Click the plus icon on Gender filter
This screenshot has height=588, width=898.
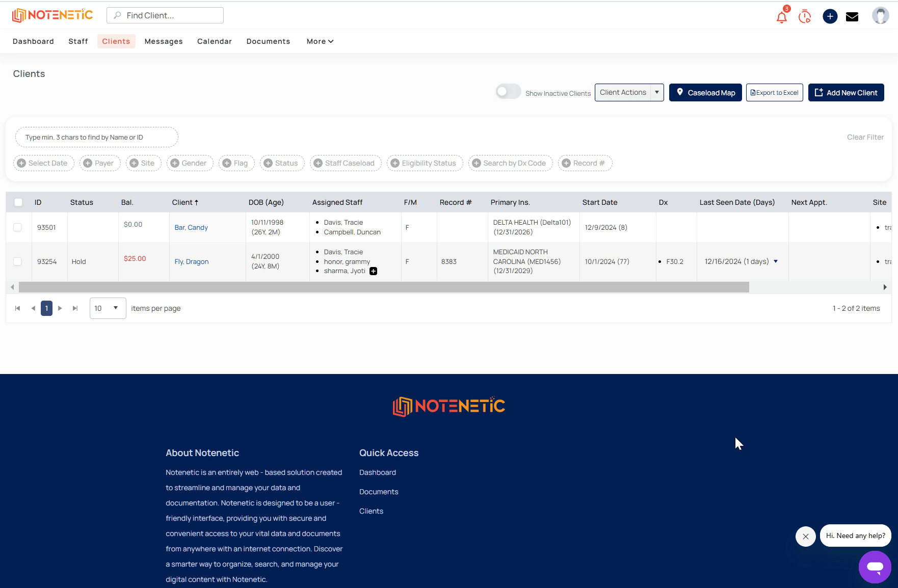[175, 163]
